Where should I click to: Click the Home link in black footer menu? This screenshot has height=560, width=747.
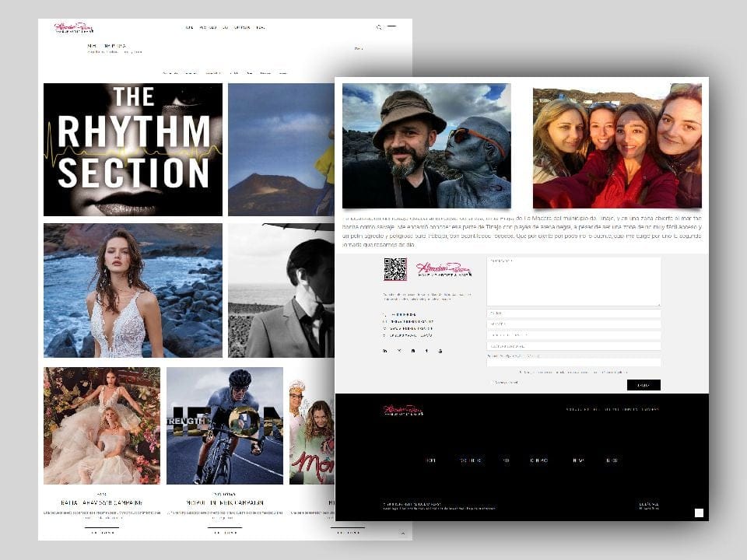(x=431, y=460)
